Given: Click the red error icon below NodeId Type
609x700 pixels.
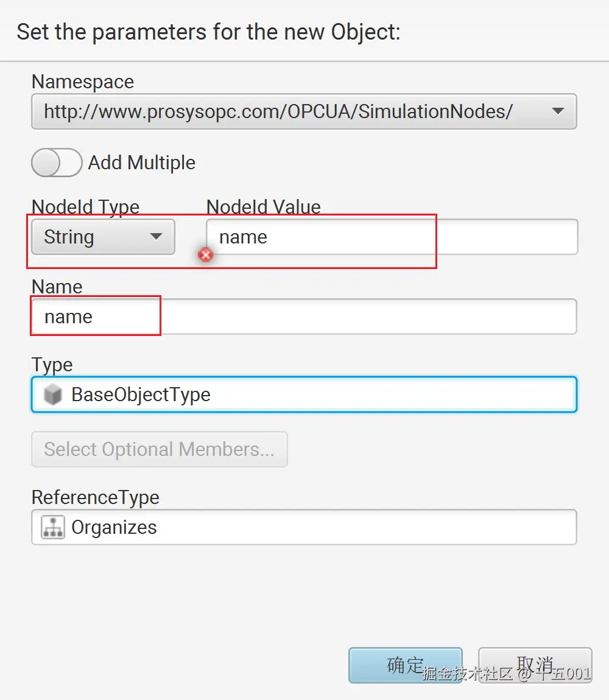Looking at the screenshot, I should pyautogui.click(x=206, y=255).
